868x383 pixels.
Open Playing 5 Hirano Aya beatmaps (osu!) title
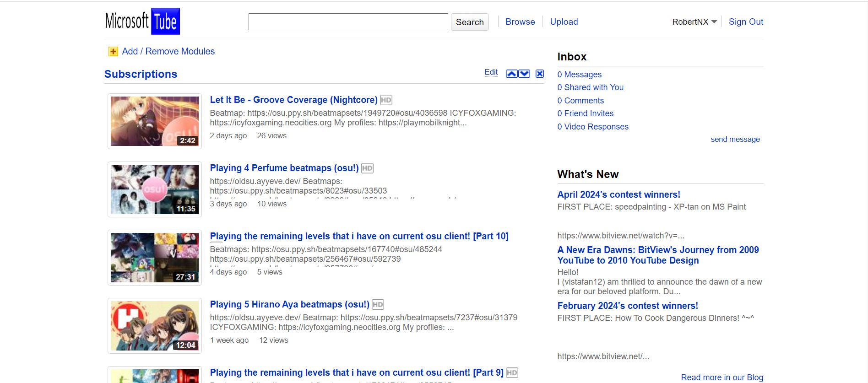(x=289, y=304)
